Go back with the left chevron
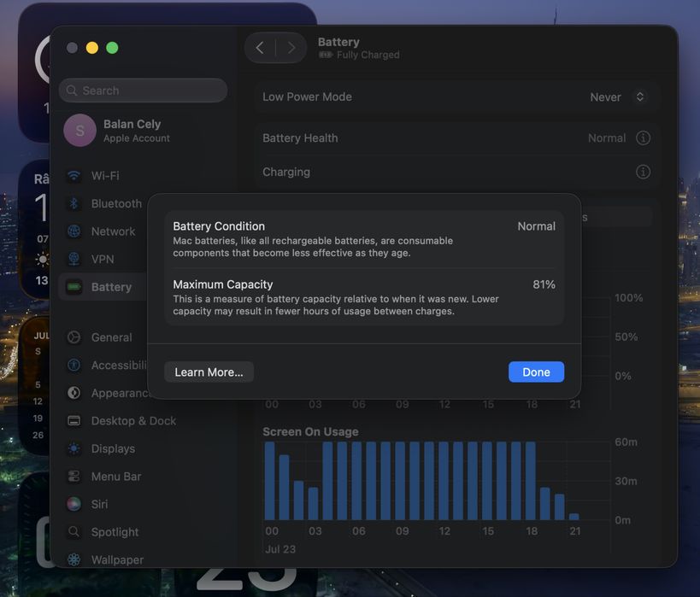700x597 pixels. tap(260, 47)
